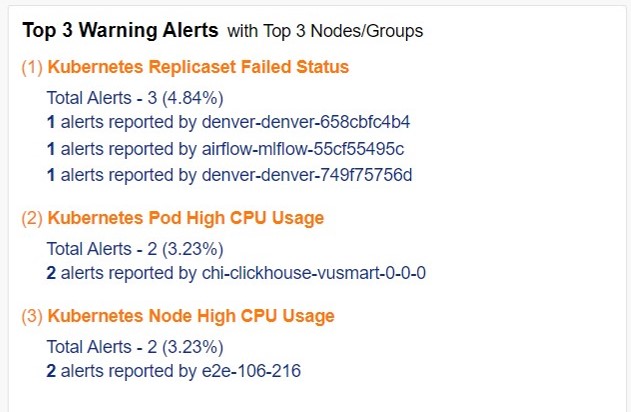
Task: Select Total Alerts under Node High CPU Usage
Action: click(134, 346)
